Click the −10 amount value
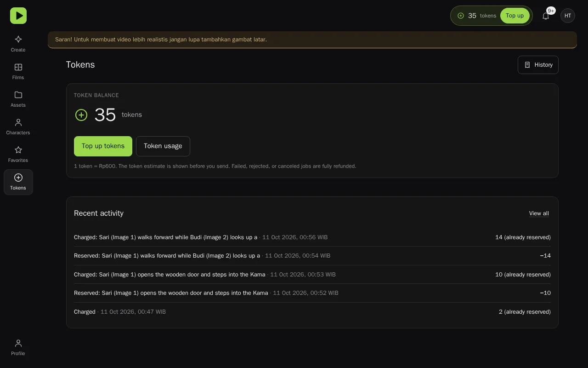Viewport: 588px width, 368px height. pos(545,293)
